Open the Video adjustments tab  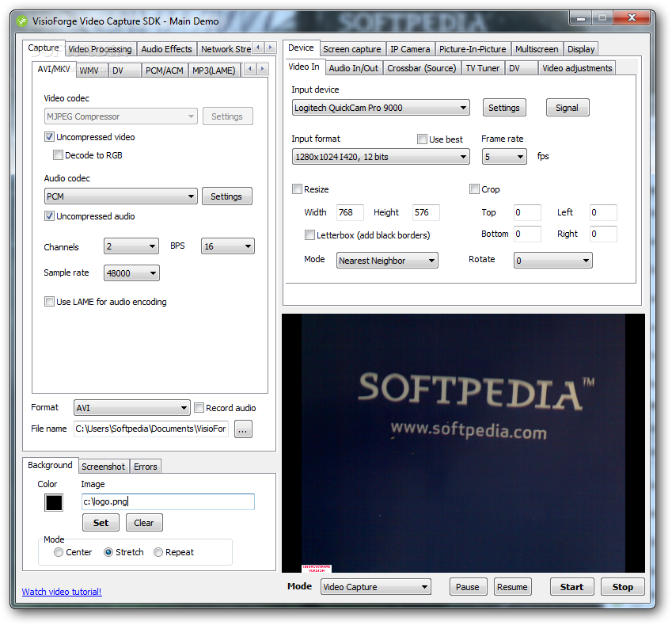[x=577, y=68]
